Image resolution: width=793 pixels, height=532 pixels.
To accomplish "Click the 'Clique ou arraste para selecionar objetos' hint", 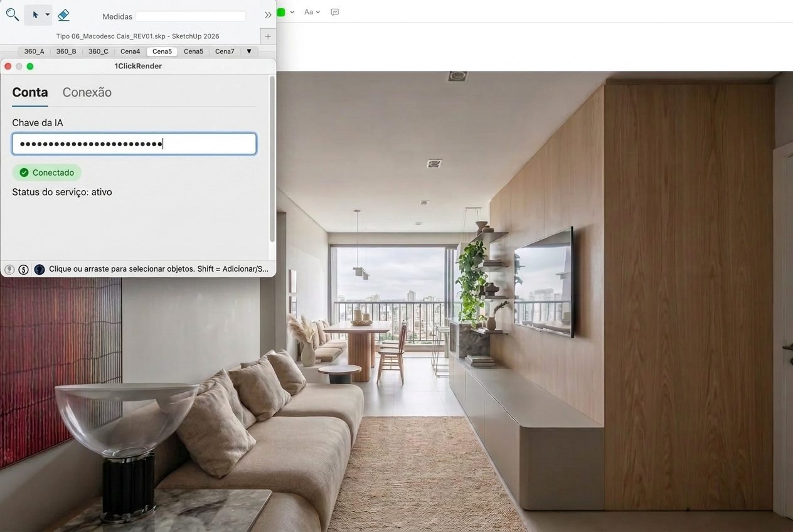I will coord(159,269).
